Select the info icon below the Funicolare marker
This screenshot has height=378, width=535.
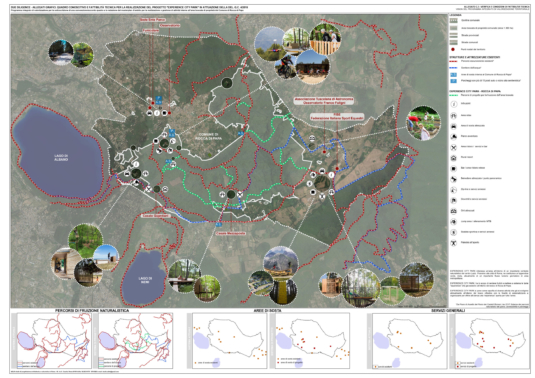click(x=157, y=113)
